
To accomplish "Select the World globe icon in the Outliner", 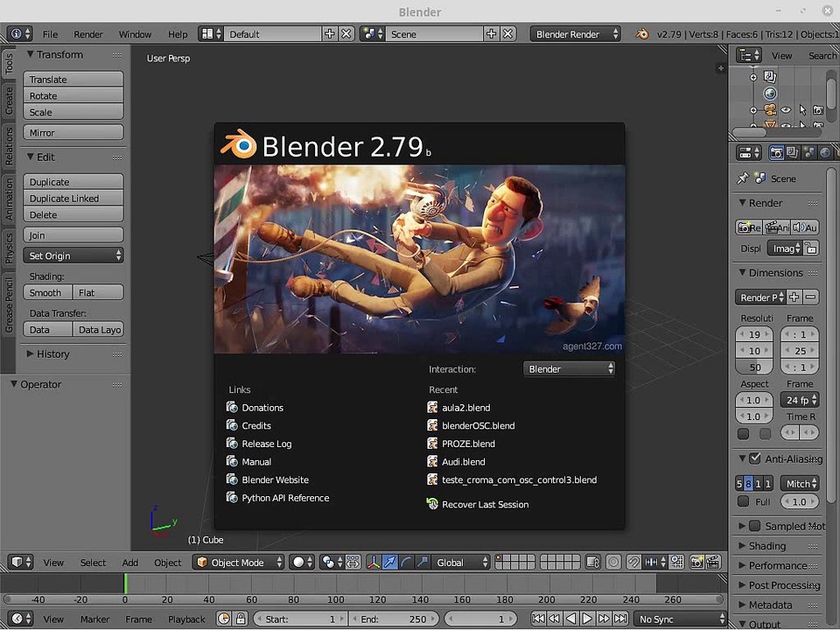I will coord(770,94).
